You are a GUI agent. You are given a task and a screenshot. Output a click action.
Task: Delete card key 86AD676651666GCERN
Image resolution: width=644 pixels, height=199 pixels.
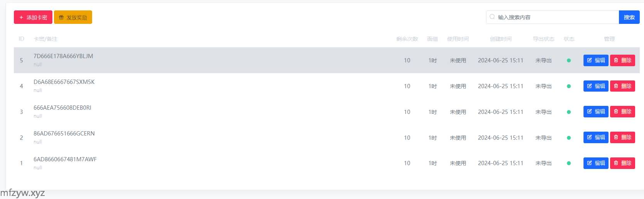(x=622, y=137)
